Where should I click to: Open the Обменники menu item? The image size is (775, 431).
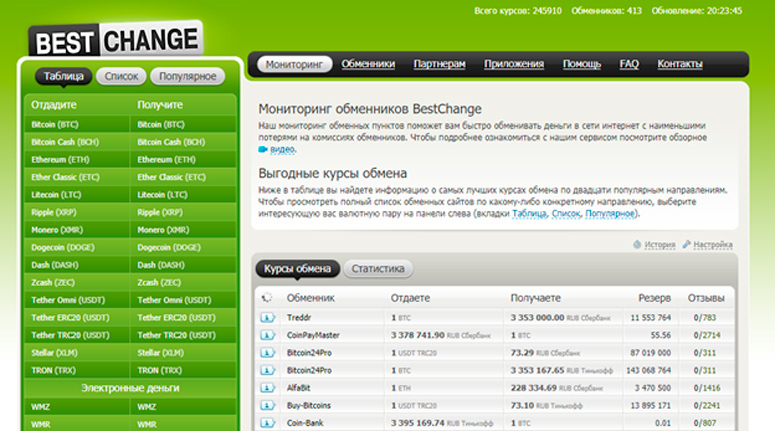[x=368, y=64]
